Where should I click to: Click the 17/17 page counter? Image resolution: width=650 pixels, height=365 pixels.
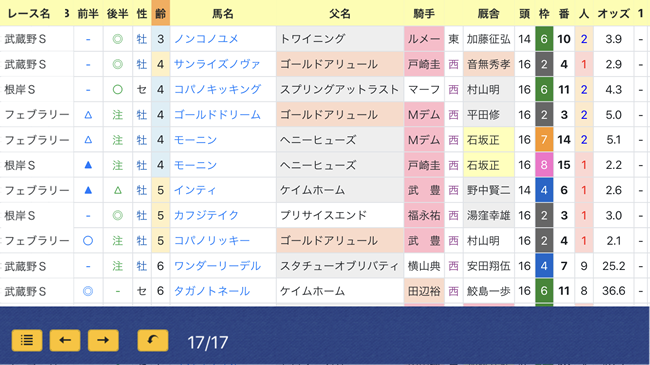click(x=208, y=343)
